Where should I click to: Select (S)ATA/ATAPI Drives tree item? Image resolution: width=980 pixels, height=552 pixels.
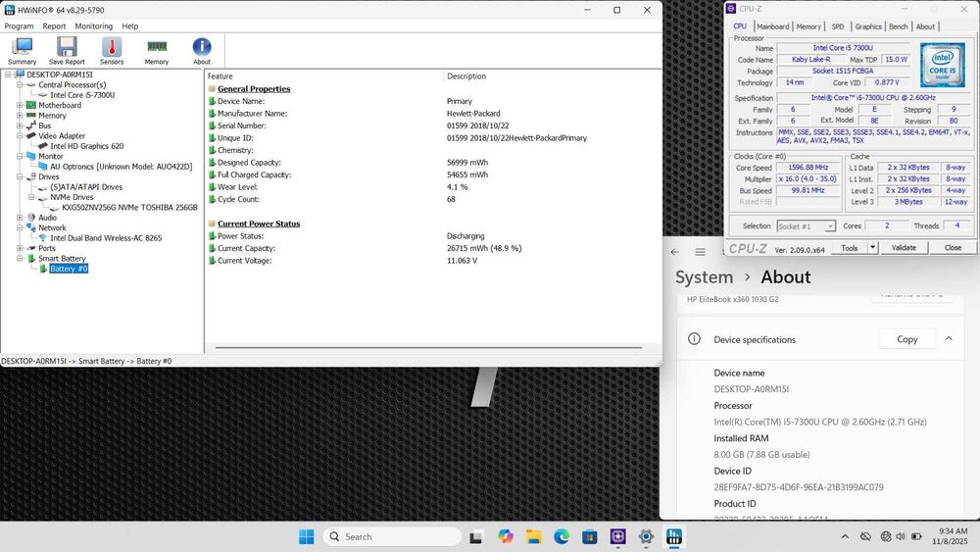[x=86, y=187]
